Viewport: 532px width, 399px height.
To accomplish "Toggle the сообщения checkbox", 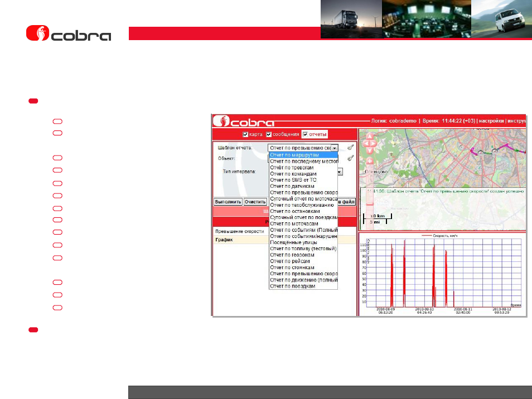I will (x=269, y=135).
